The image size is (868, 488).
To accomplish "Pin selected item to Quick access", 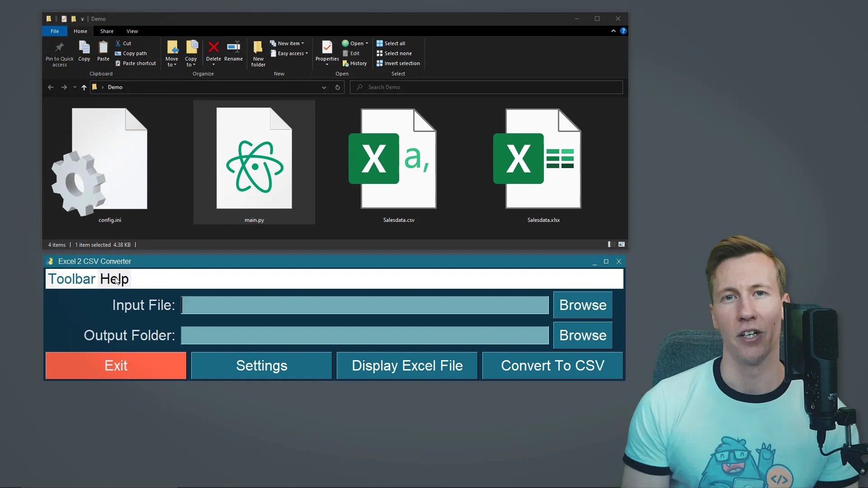I will point(59,53).
